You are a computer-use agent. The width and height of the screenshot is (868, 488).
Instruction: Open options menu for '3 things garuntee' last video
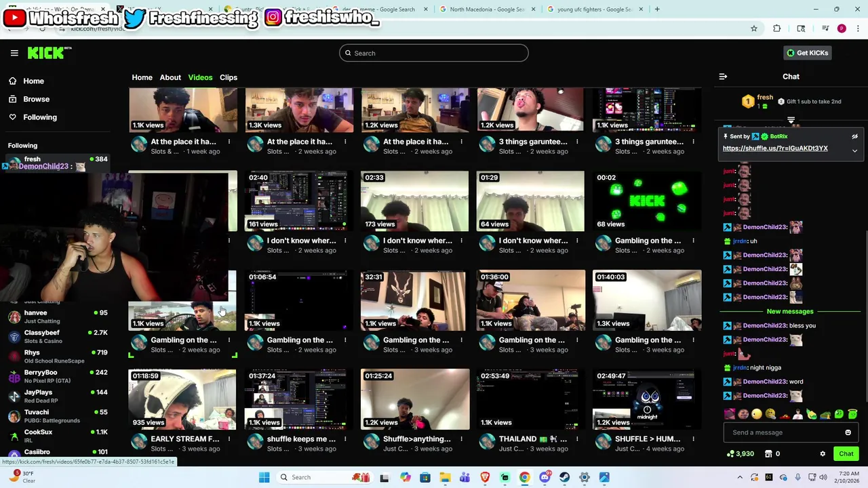coord(693,142)
